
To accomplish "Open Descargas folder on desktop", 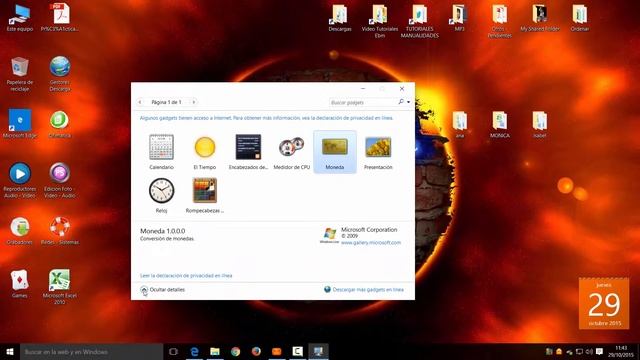I will tap(340, 18).
